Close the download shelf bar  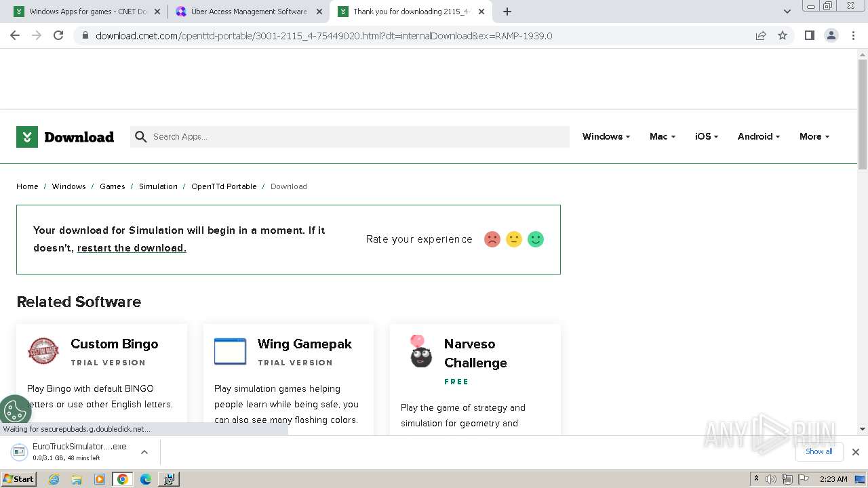856,451
